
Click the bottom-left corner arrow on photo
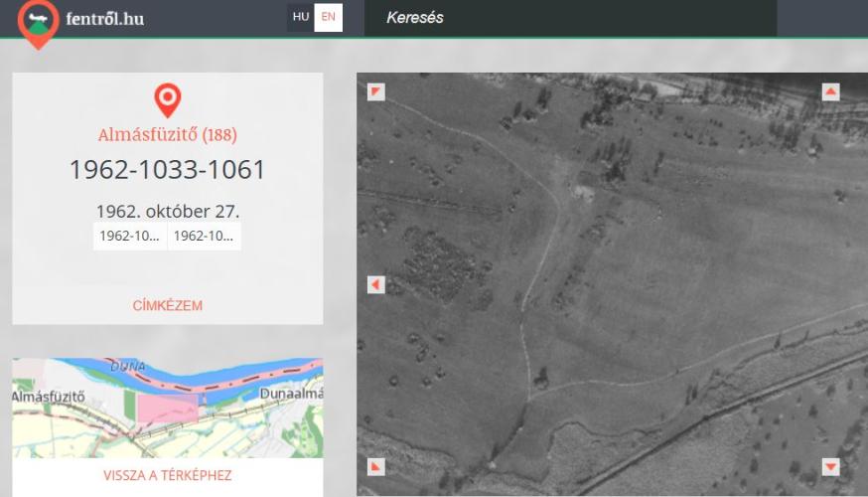375,466
